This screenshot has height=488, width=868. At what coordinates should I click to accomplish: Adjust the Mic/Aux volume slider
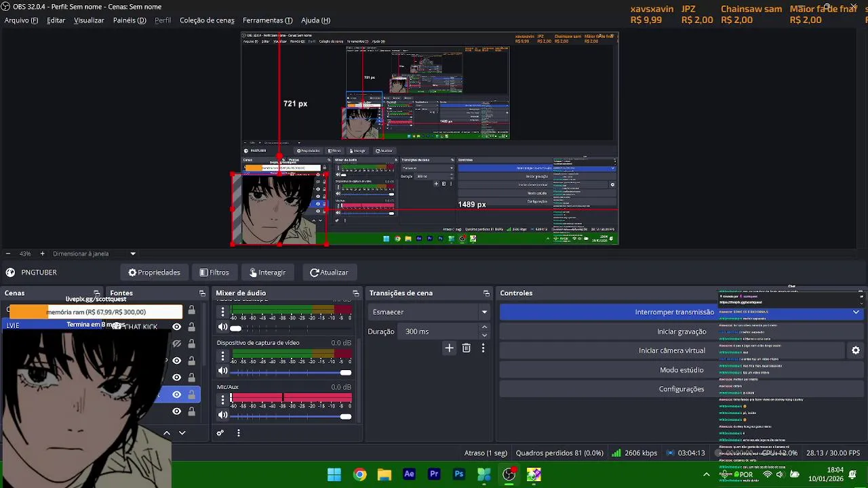coord(291,416)
